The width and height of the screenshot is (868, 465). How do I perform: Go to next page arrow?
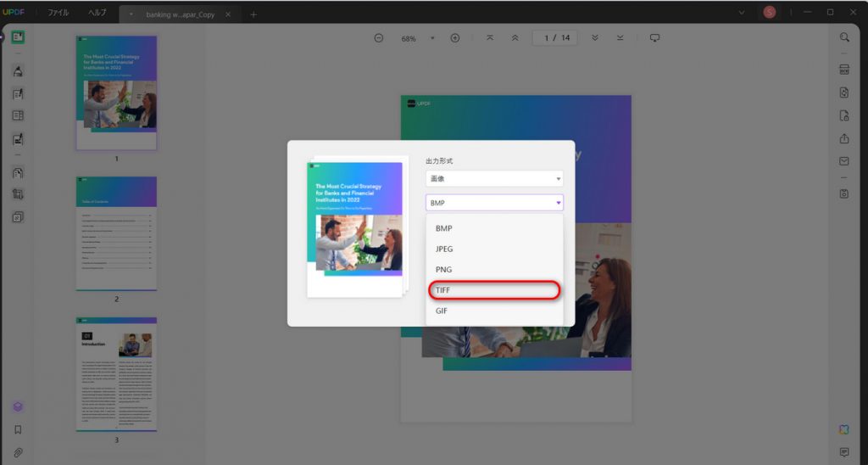point(595,37)
